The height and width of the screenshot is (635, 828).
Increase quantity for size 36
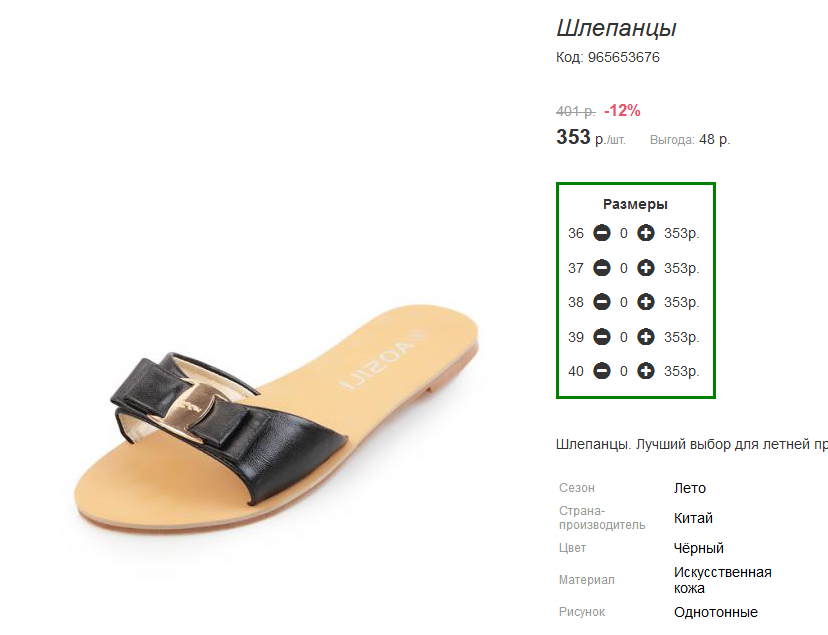(x=645, y=233)
